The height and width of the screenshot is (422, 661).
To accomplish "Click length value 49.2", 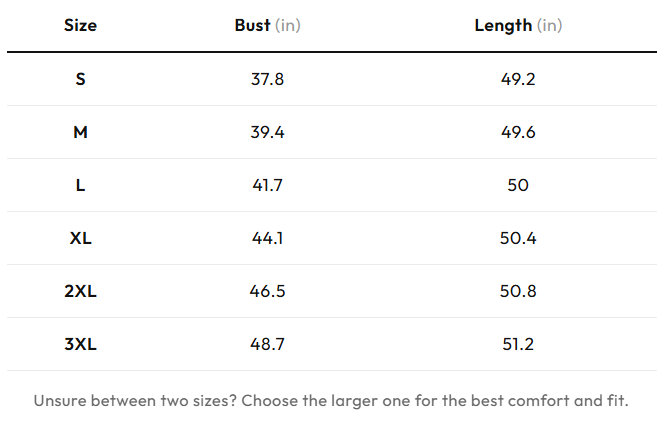I will (518, 79).
